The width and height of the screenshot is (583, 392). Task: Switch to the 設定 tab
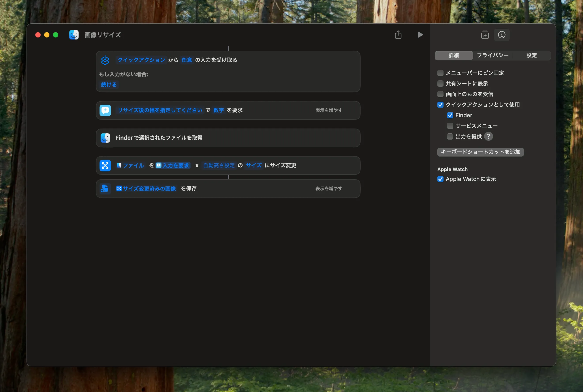[531, 56]
